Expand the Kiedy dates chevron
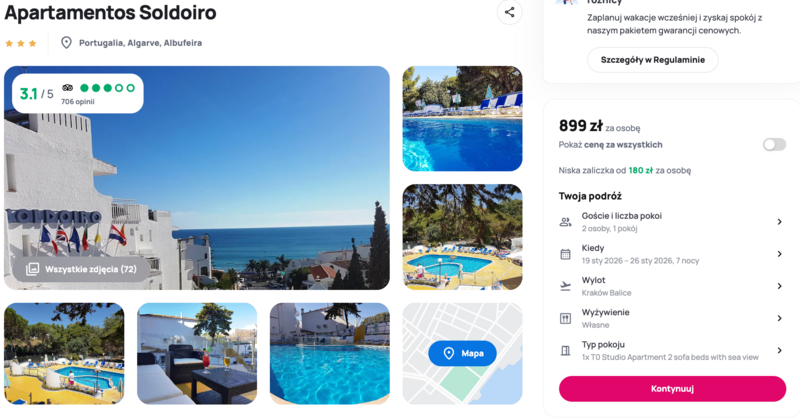800x419 pixels. tap(779, 254)
